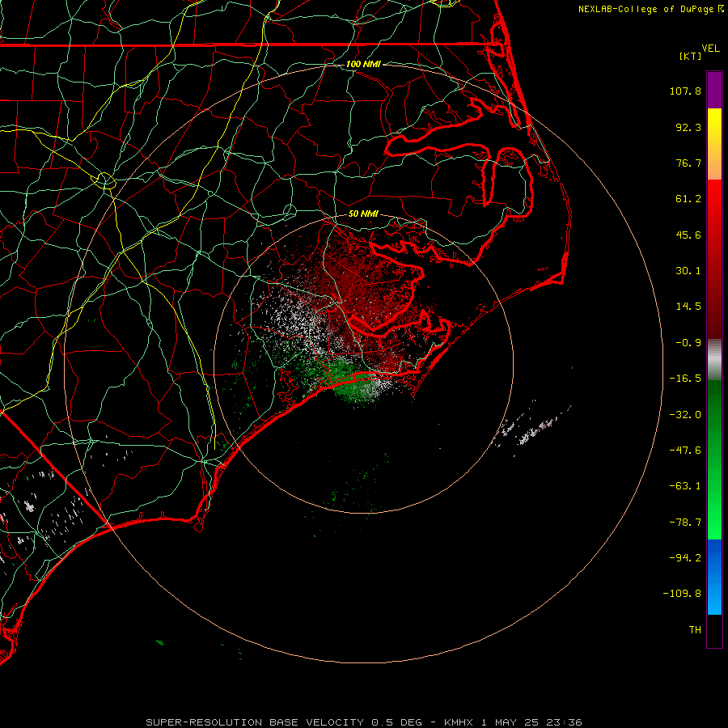This screenshot has height=728, width=728.
Task: Select the 107.8 legend value
Action: 685,91
